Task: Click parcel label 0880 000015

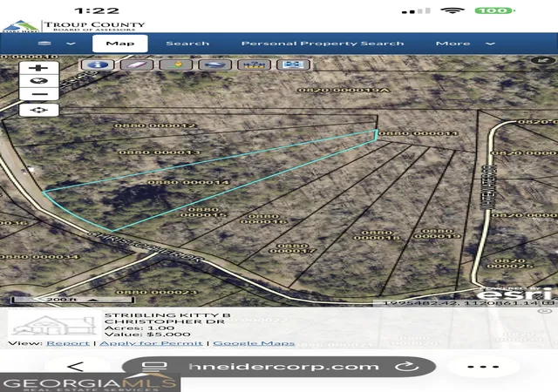Action: [x=203, y=213]
